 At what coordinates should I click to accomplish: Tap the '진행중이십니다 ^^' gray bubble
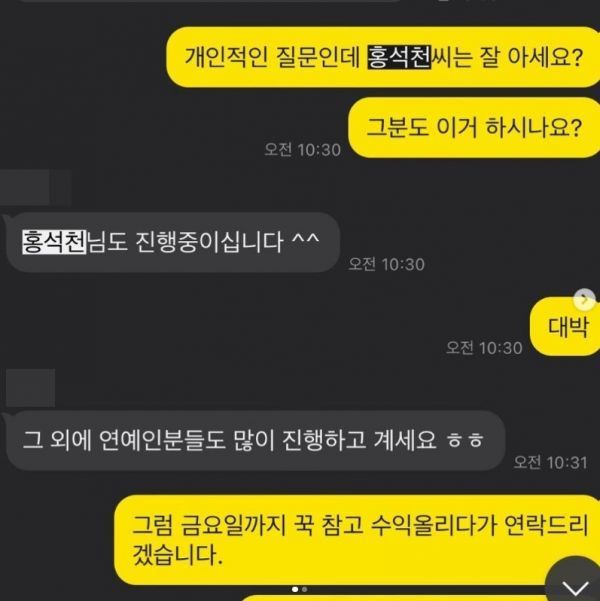[171, 242]
